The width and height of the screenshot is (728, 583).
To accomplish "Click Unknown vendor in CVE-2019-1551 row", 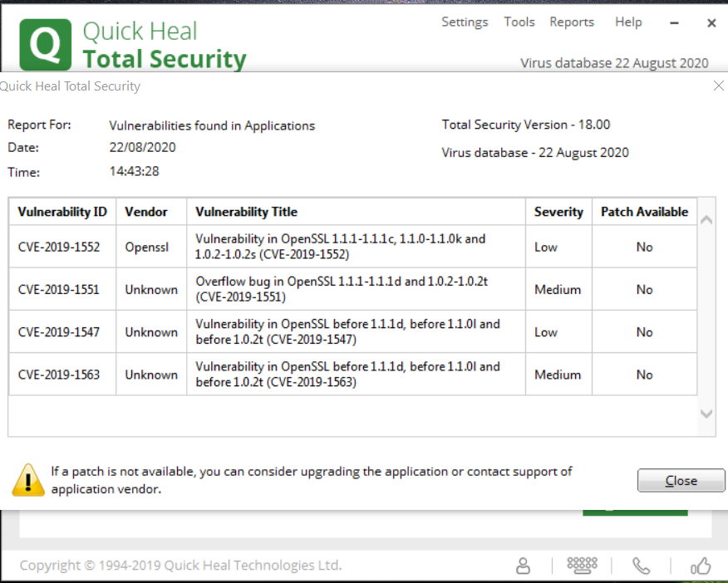I will (151, 289).
